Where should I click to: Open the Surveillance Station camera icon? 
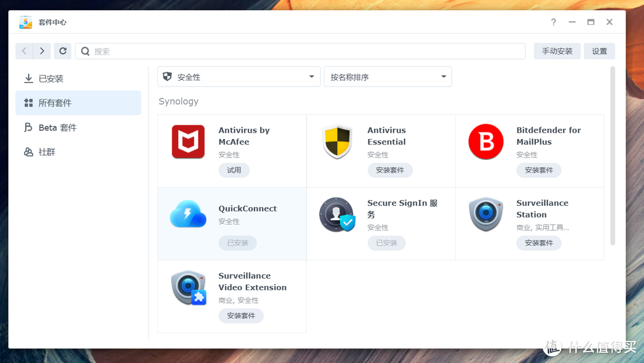pyautogui.click(x=486, y=214)
